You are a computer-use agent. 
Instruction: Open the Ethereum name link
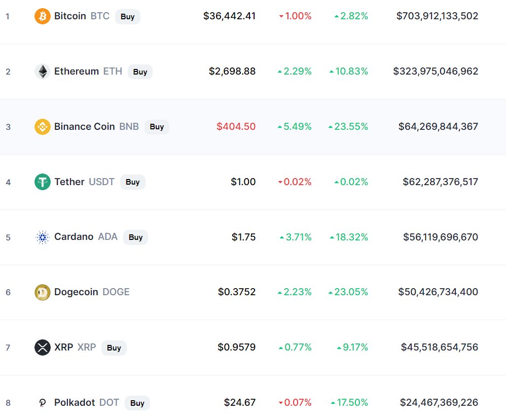coord(77,71)
